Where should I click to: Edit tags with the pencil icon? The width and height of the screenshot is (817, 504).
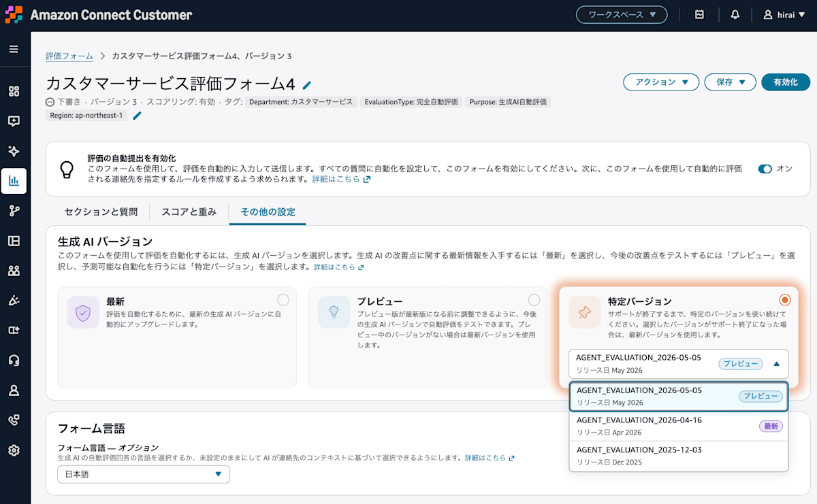coord(137,116)
